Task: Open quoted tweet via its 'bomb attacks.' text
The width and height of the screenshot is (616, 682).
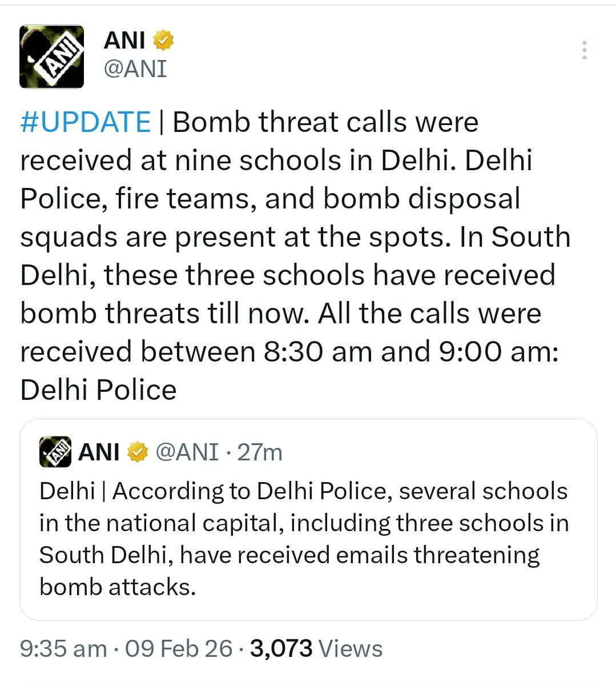Action: tap(118, 587)
